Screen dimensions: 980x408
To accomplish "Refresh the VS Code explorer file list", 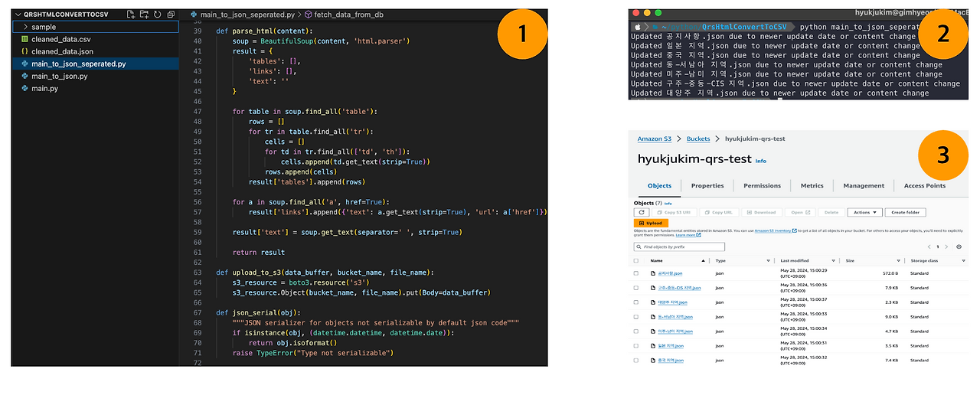I will tap(157, 15).
